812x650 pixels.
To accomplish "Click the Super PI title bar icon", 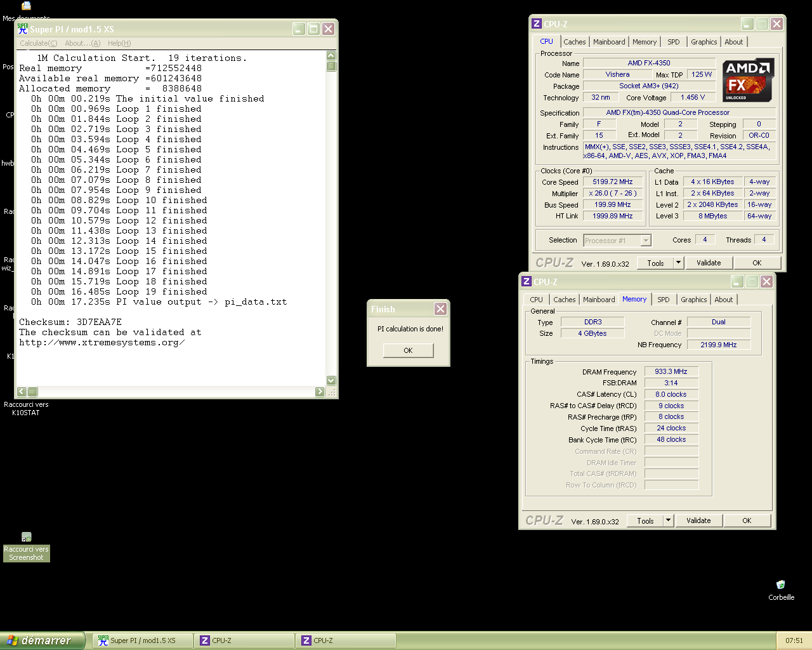I will click(x=23, y=29).
